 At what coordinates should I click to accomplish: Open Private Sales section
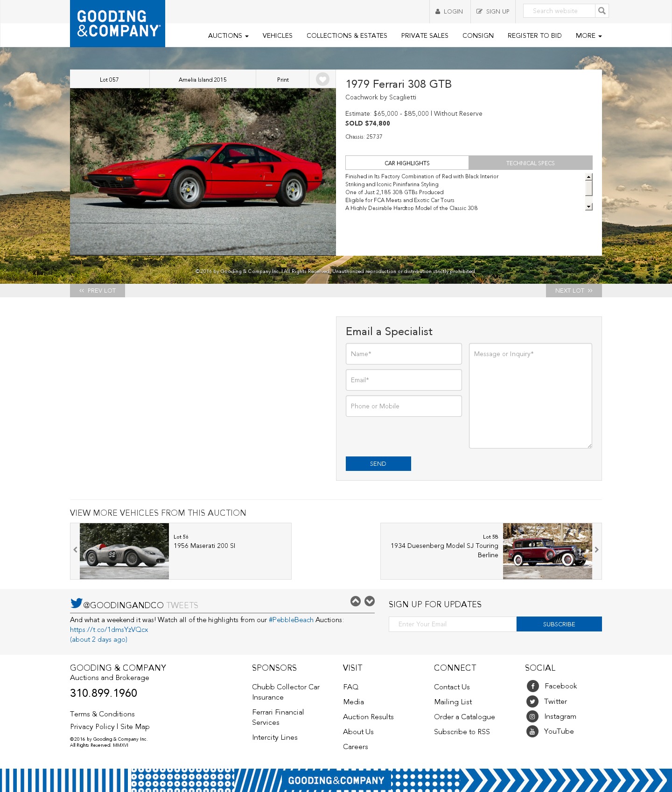point(425,35)
